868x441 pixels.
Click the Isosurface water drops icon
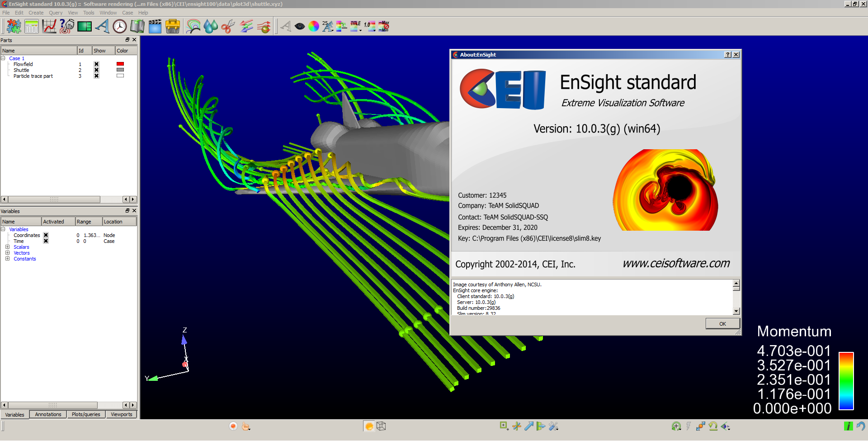(x=211, y=26)
